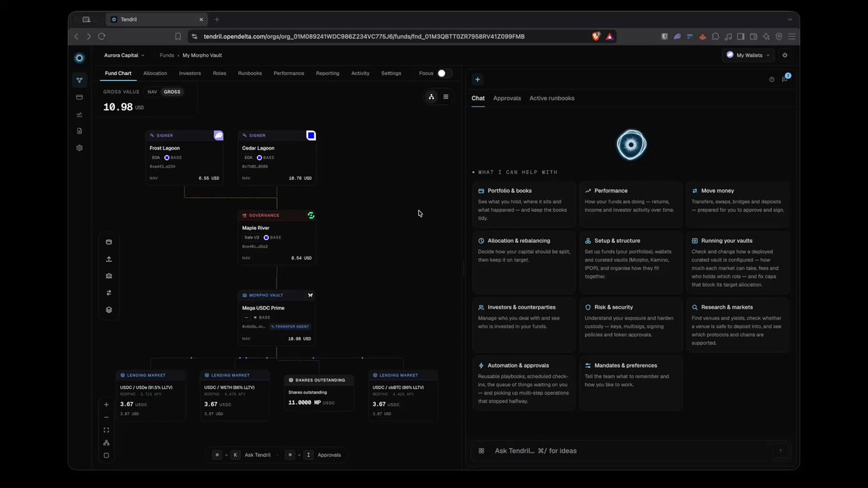Viewport: 868px width, 488px height.
Task: Reload the page with browser refresh button
Action: [x=101, y=36]
